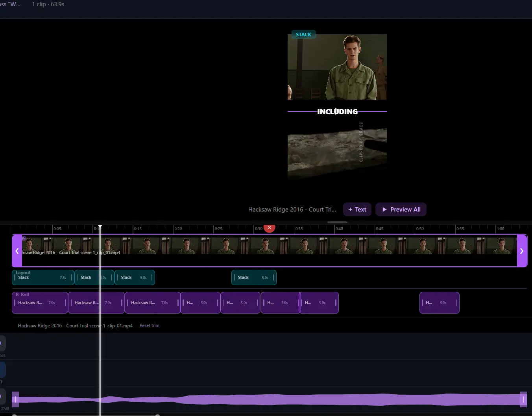
Task: Click the filename overlaid on the filmstrip clip
Action: pyautogui.click(x=71, y=253)
